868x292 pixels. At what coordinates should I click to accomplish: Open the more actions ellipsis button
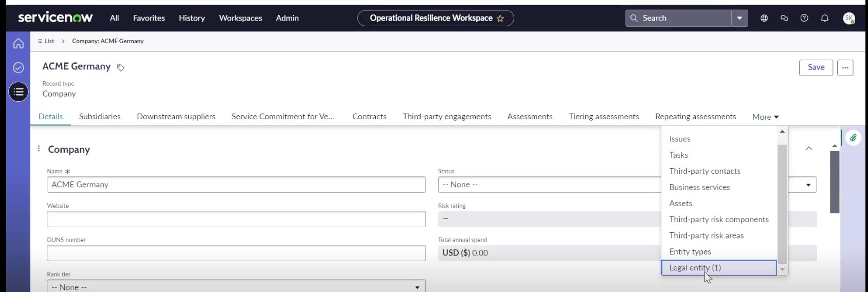click(x=845, y=68)
